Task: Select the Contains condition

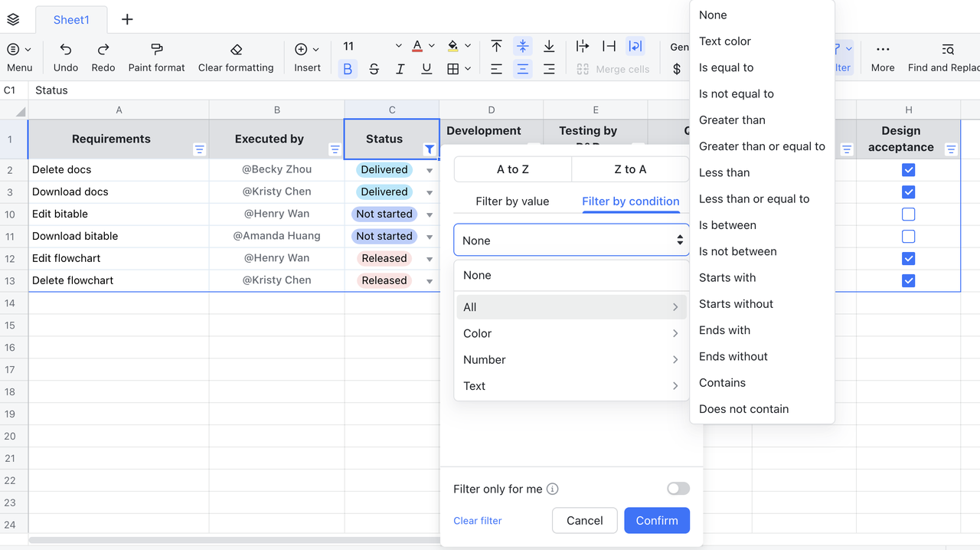Action: click(x=722, y=383)
